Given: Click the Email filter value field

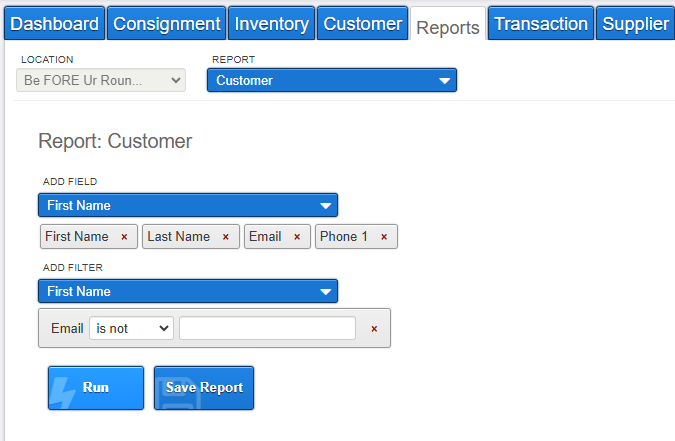Looking at the screenshot, I should [x=268, y=328].
